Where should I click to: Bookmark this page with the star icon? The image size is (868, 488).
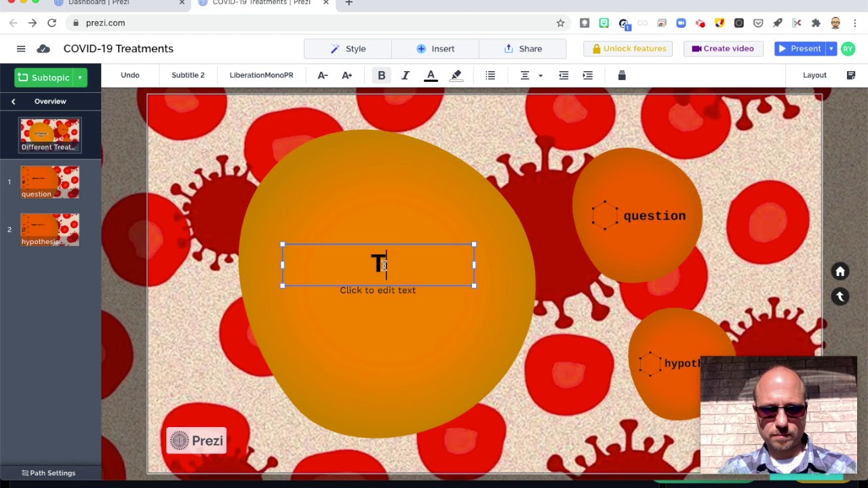click(560, 23)
